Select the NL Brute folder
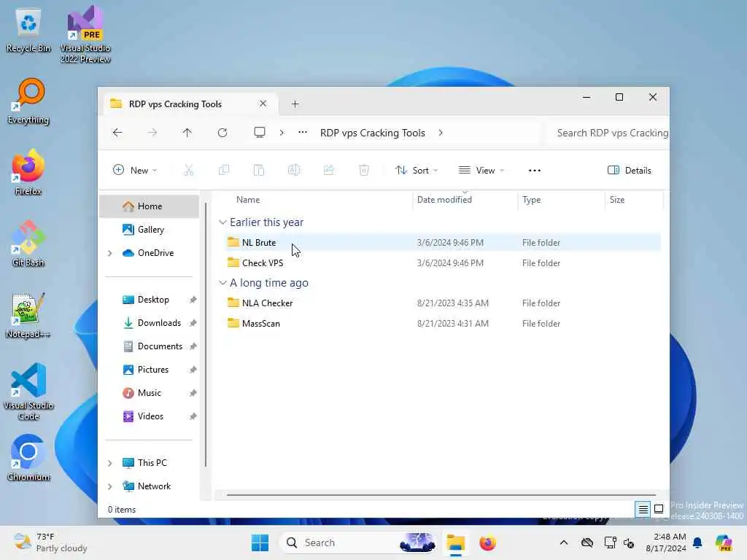Viewport: 747px width, 560px height. pyautogui.click(x=443, y=243)
